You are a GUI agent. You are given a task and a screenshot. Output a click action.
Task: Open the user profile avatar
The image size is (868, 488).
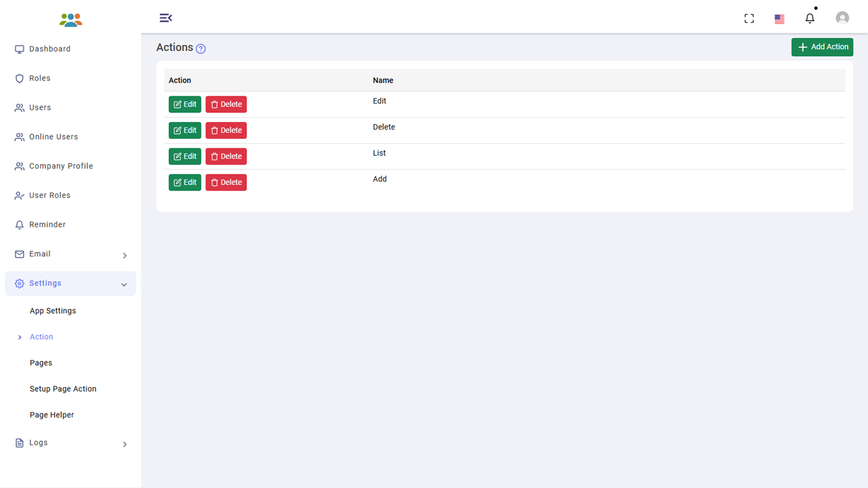click(842, 18)
